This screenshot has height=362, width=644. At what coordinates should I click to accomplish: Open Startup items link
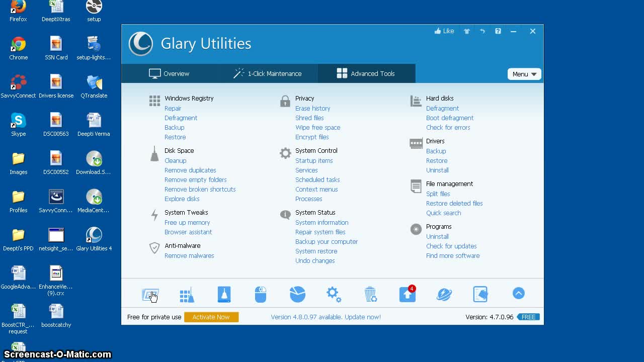[314, 161]
